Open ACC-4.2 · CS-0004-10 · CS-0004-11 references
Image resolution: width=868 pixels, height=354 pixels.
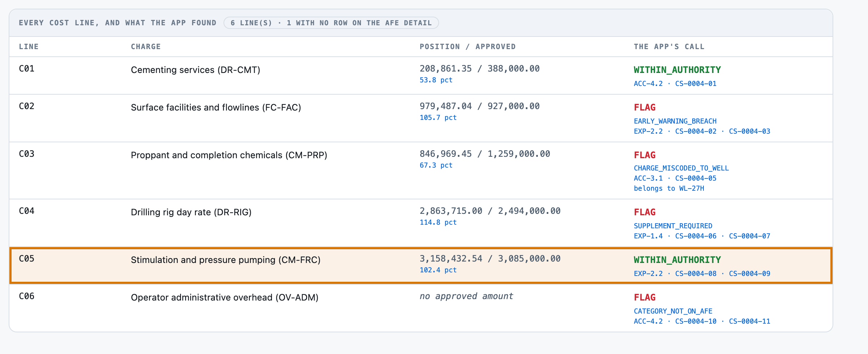(702, 321)
